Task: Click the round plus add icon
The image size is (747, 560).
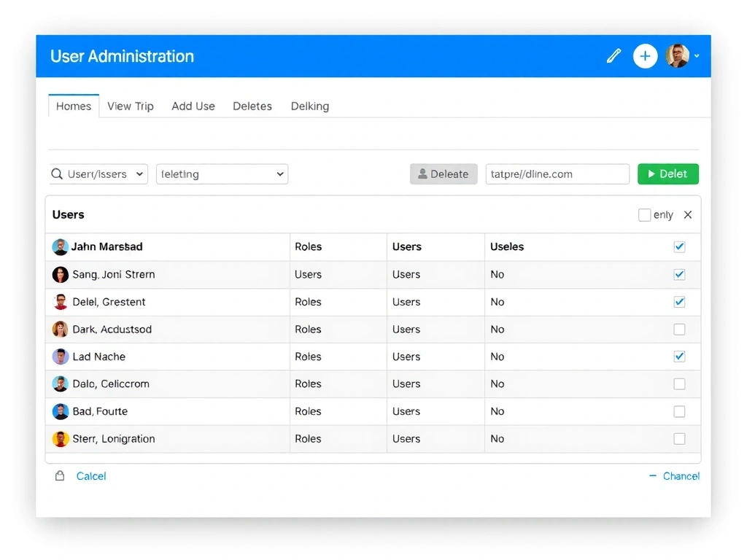Action: coord(645,56)
